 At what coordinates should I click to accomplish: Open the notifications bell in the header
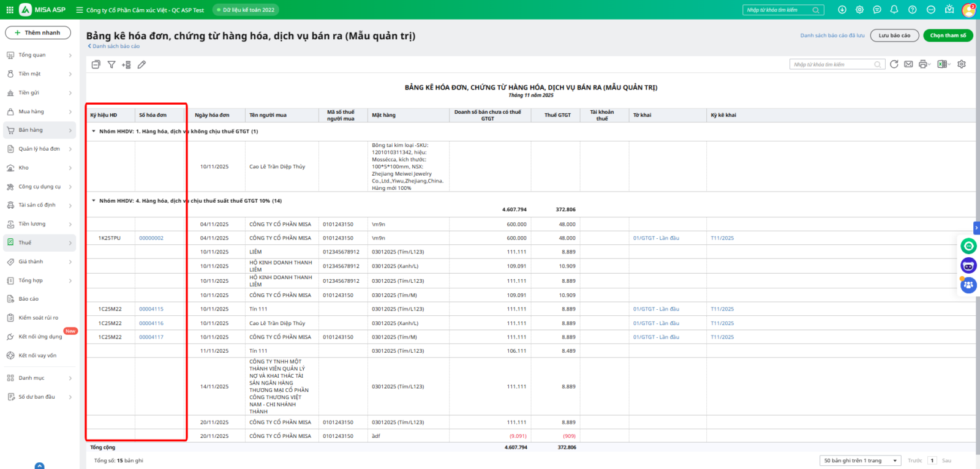pos(894,10)
